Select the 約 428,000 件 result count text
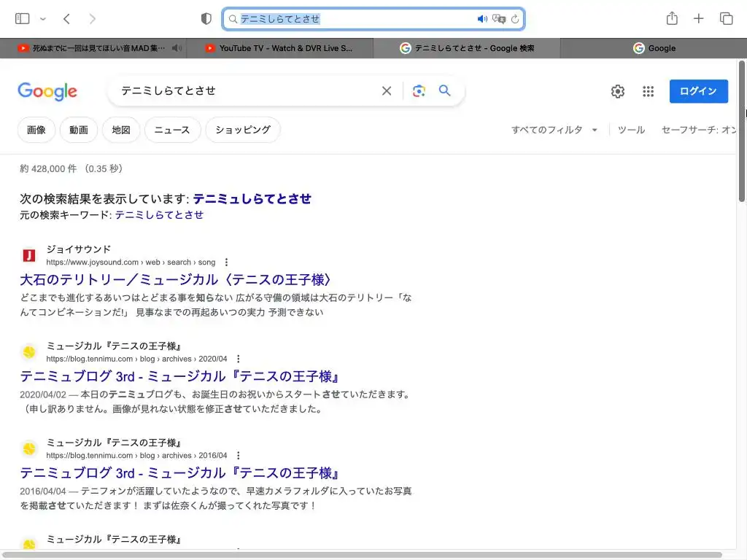 (x=48, y=168)
